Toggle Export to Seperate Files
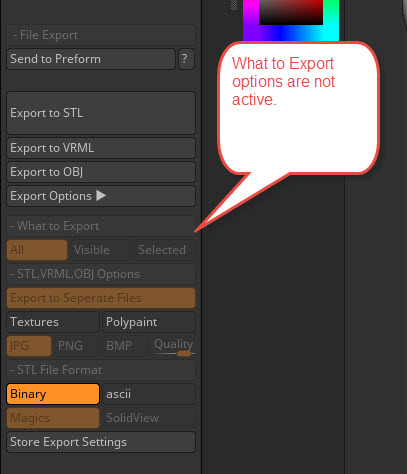This screenshot has height=474, width=407. (101, 298)
